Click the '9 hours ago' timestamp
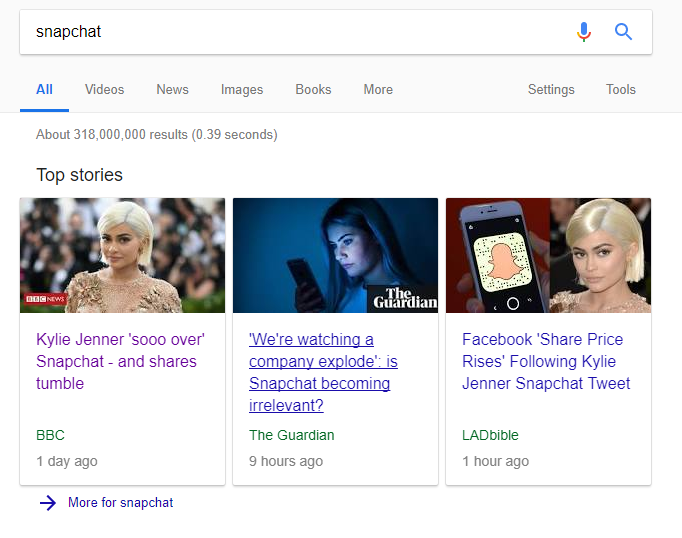This screenshot has width=682, height=538. click(286, 461)
